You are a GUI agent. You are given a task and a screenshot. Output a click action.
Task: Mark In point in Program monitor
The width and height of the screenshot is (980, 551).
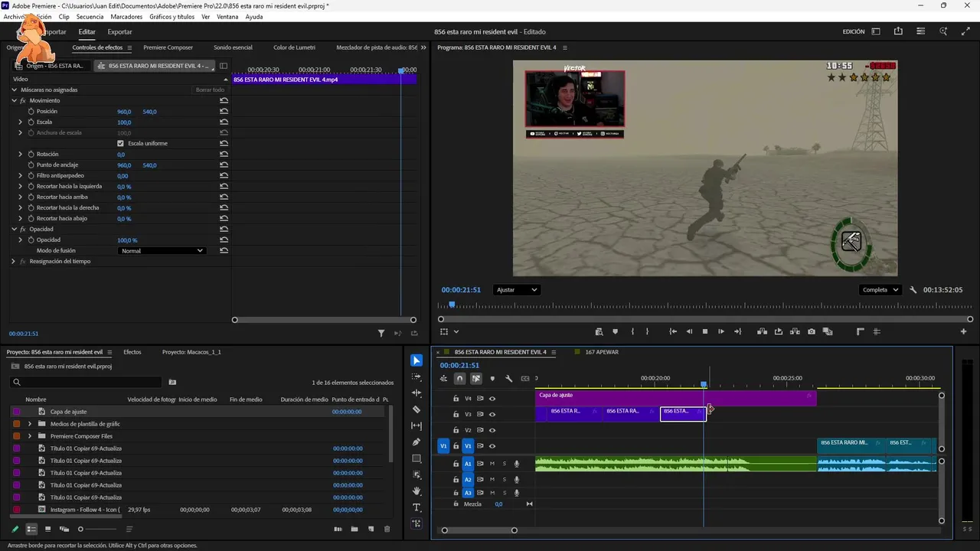pyautogui.click(x=632, y=331)
